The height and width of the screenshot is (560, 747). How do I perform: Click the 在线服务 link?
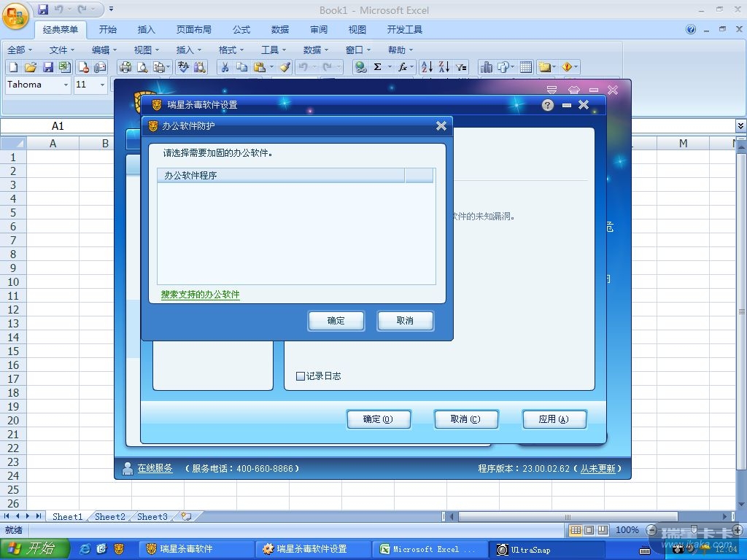[x=155, y=468]
